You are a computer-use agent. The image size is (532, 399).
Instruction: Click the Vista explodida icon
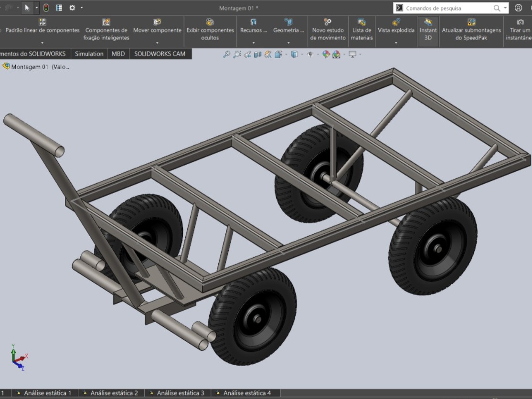(395, 29)
